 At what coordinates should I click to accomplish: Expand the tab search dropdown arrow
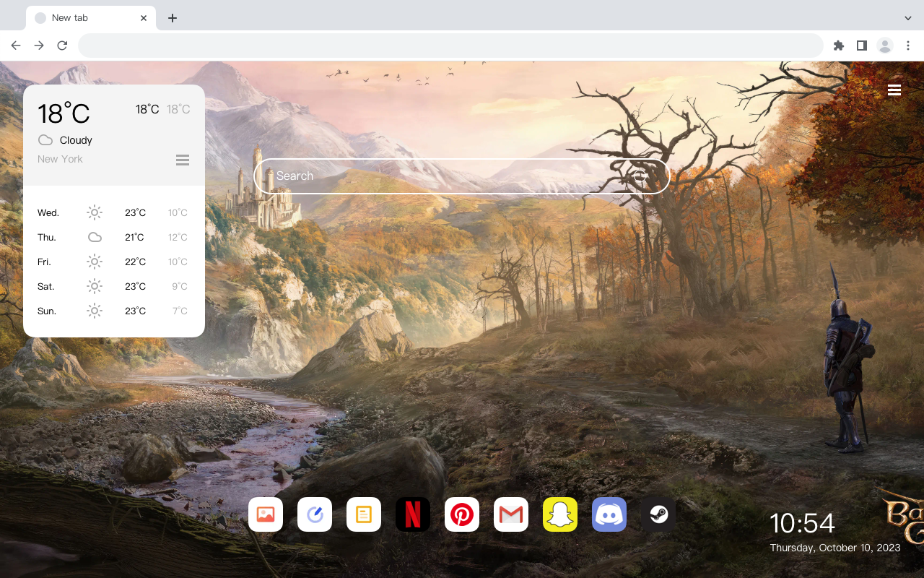pyautogui.click(x=908, y=18)
